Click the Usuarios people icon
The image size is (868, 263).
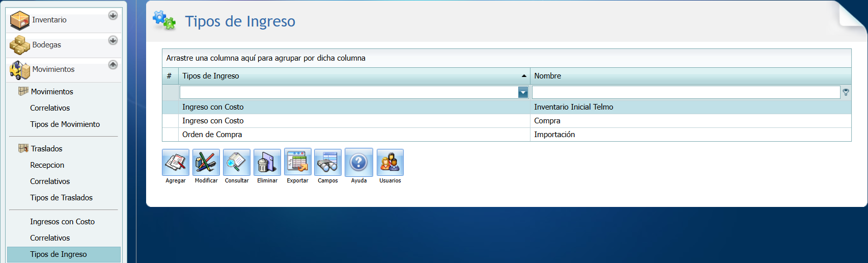(x=390, y=163)
